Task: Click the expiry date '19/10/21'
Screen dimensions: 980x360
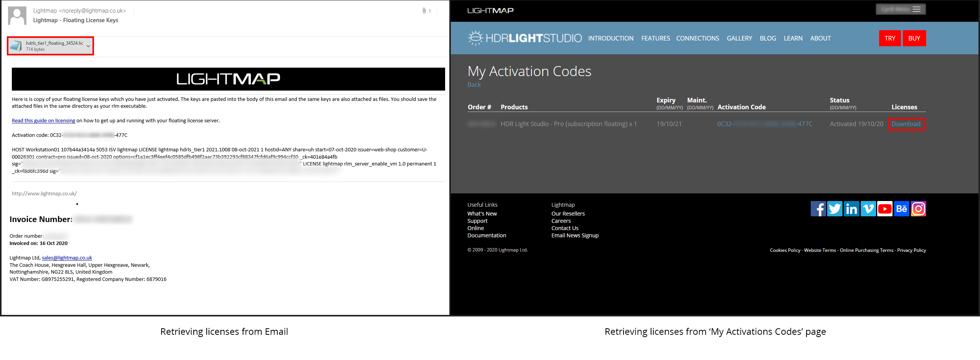Action: [x=669, y=124]
